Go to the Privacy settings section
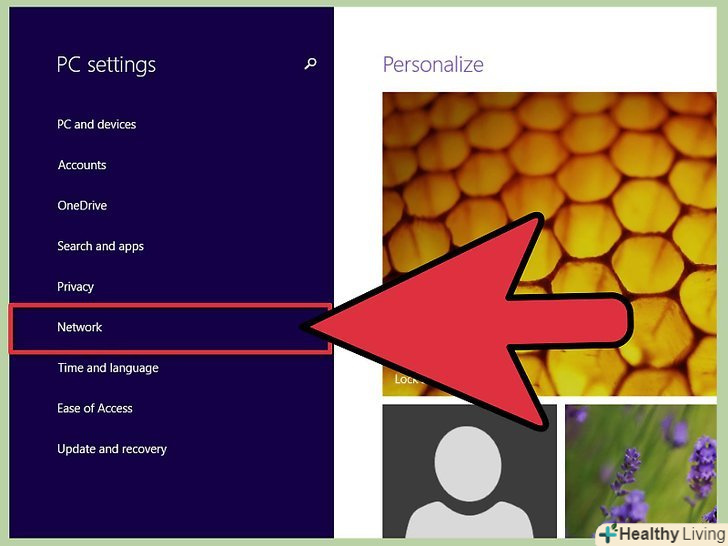Viewport: 728px width, 546px height. tap(75, 287)
